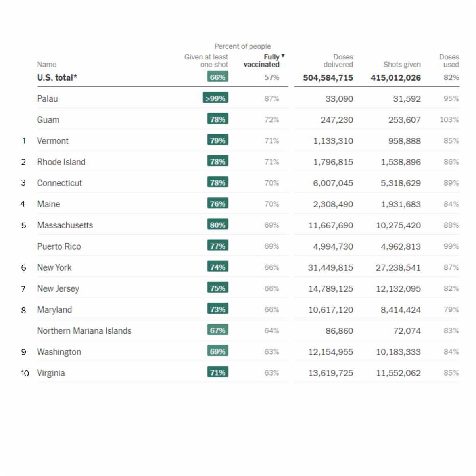Select the Connecticut row name
The image size is (476, 476).
click(59, 183)
